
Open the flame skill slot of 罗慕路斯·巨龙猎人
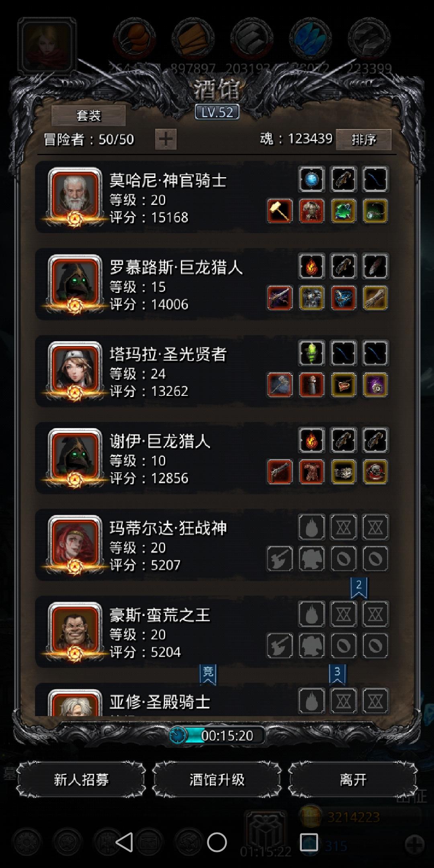coord(311,266)
